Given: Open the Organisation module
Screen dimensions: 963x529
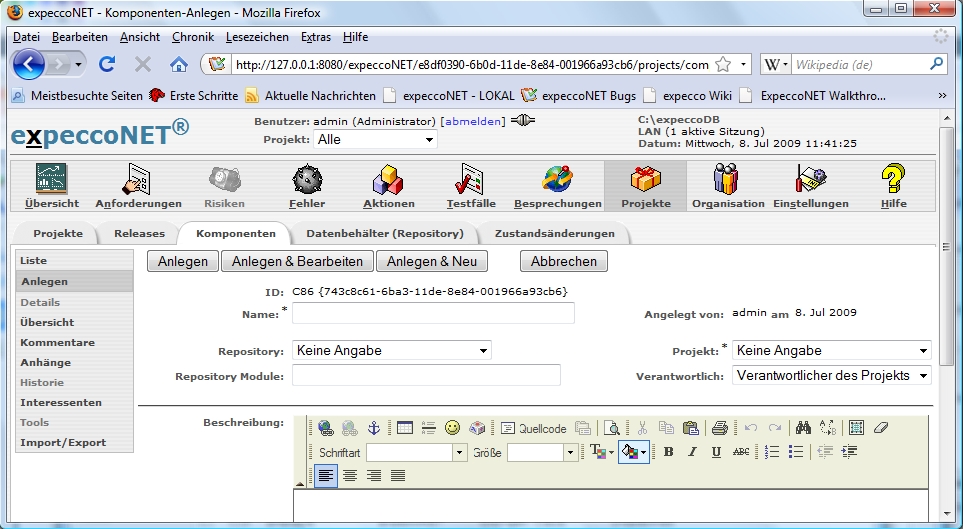Looking at the screenshot, I should click(728, 186).
